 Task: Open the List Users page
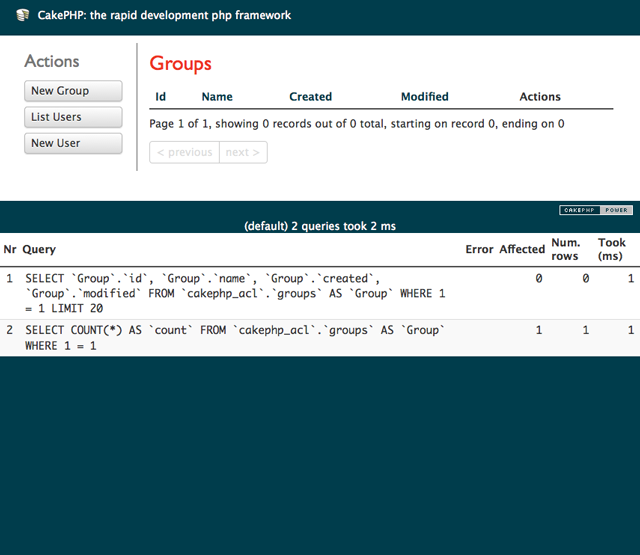73,117
